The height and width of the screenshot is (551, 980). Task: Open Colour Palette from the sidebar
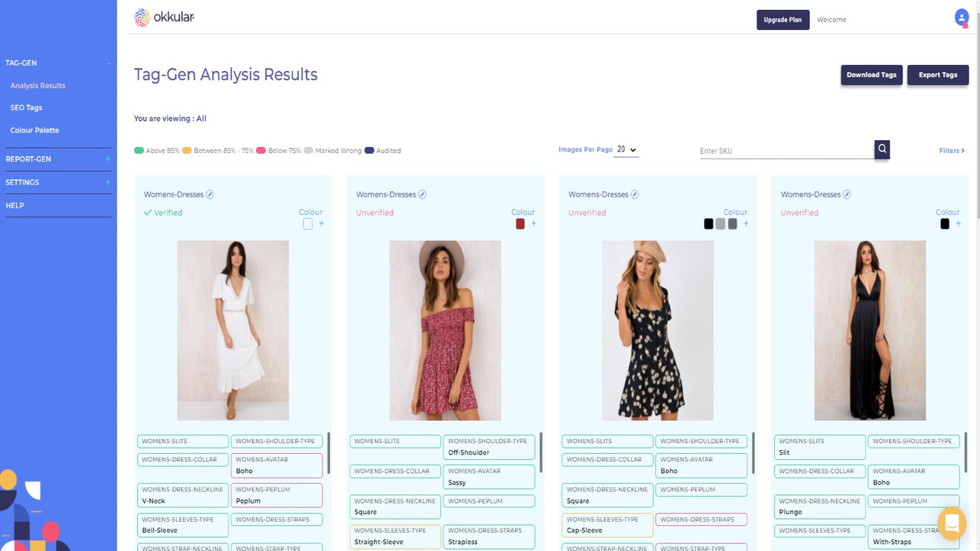(34, 130)
